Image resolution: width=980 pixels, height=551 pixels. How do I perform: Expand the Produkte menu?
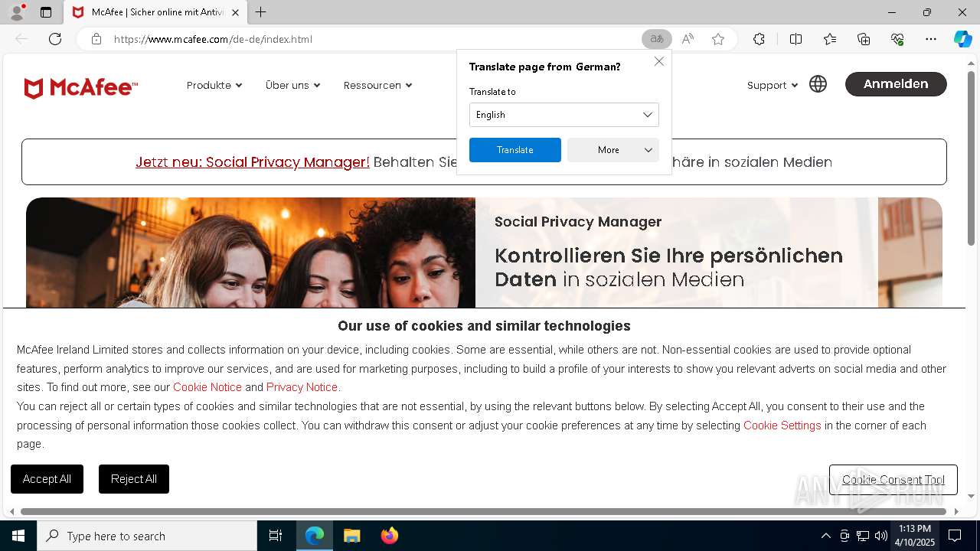pyautogui.click(x=214, y=85)
